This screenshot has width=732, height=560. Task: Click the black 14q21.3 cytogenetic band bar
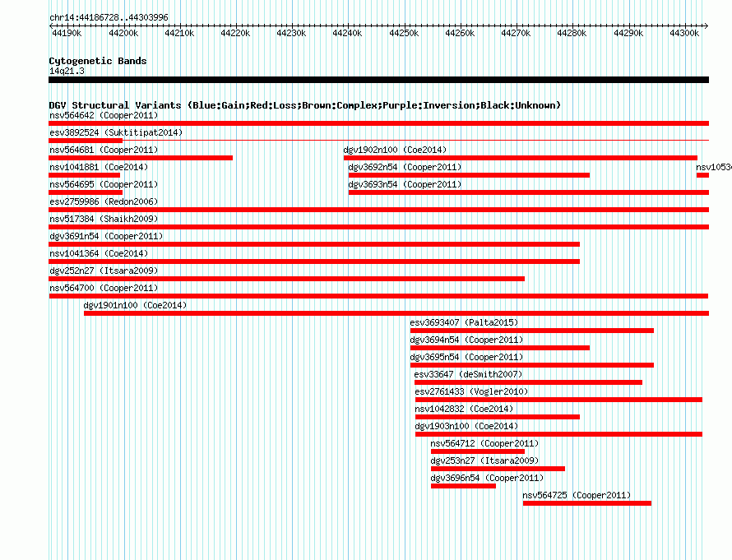tap(378, 80)
